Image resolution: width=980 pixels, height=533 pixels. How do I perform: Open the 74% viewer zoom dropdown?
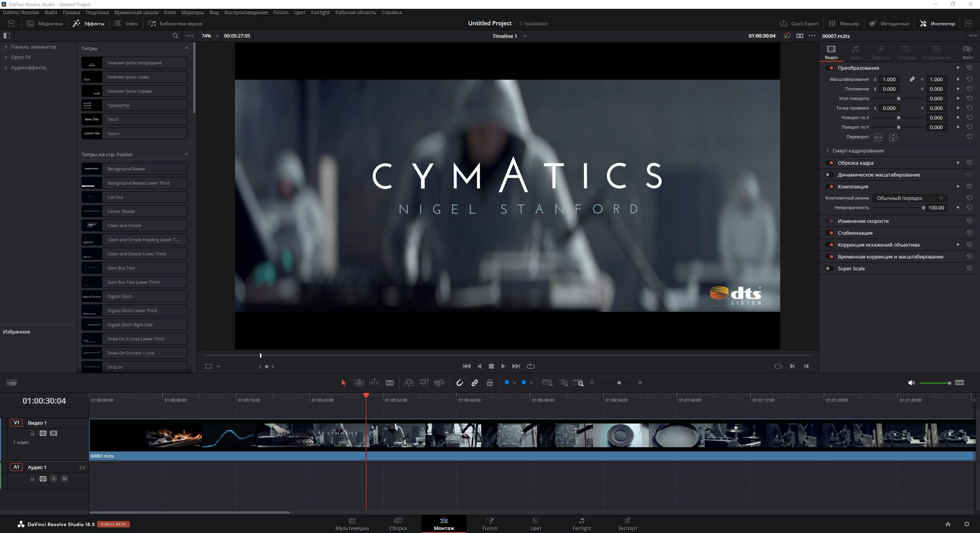click(210, 36)
